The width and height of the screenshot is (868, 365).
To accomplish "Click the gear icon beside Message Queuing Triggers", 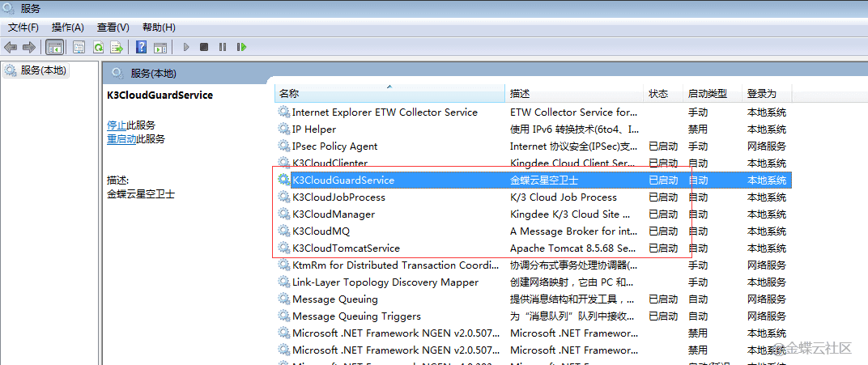I will pyautogui.click(x=283, y=316).
